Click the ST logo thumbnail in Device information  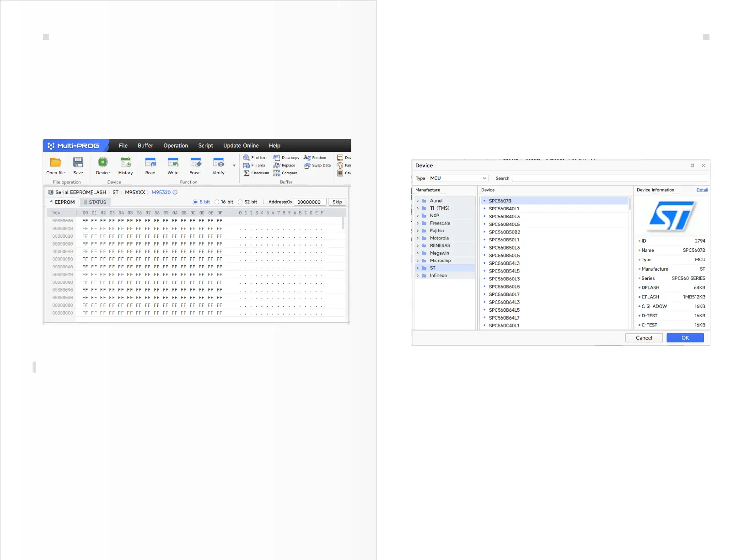(x=672, y=216)
